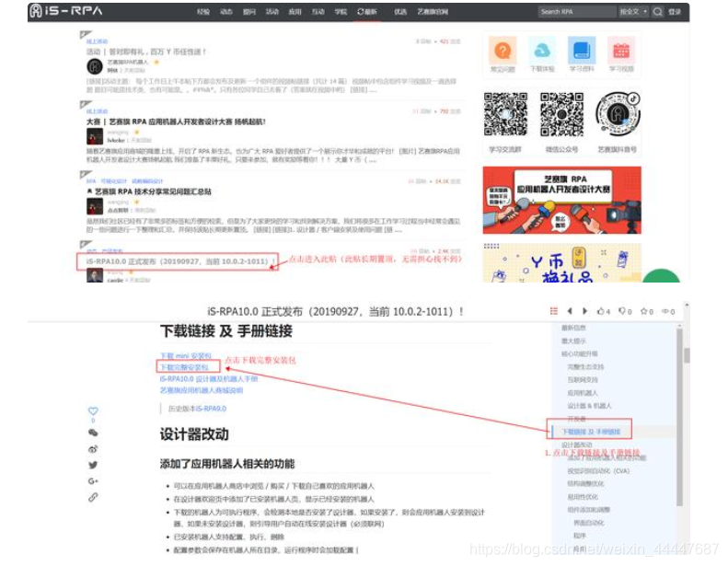Click the page vertical scrollbar thumb
The width and height of the screenshot is (728, 566).
pos(687,355)
